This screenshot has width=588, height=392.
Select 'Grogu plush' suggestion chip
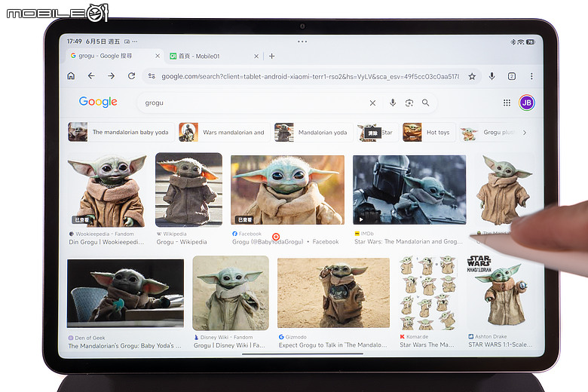tap(488, 132)
